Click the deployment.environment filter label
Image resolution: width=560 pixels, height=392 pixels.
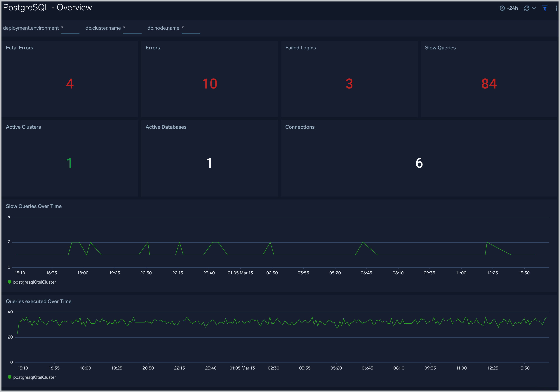[31, 28]
